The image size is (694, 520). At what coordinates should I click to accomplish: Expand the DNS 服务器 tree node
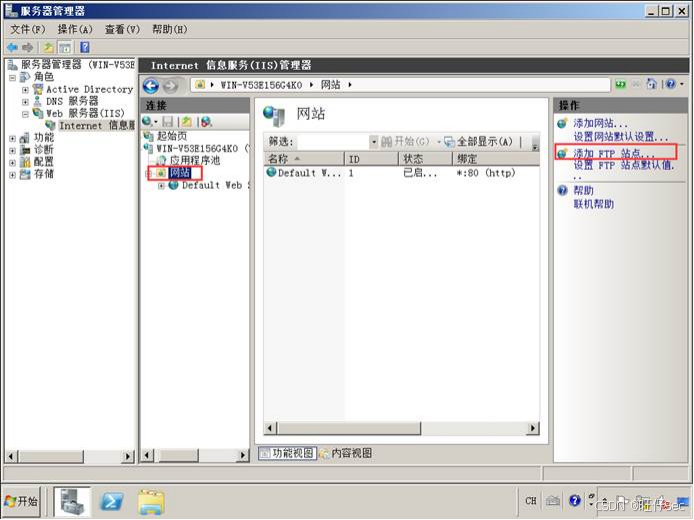(x=25, y=102)
